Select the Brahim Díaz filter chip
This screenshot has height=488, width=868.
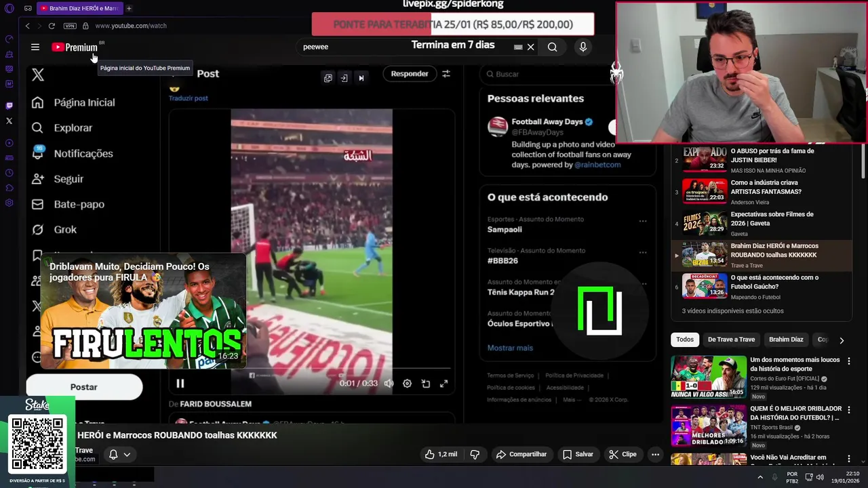(x=786, y=340)
